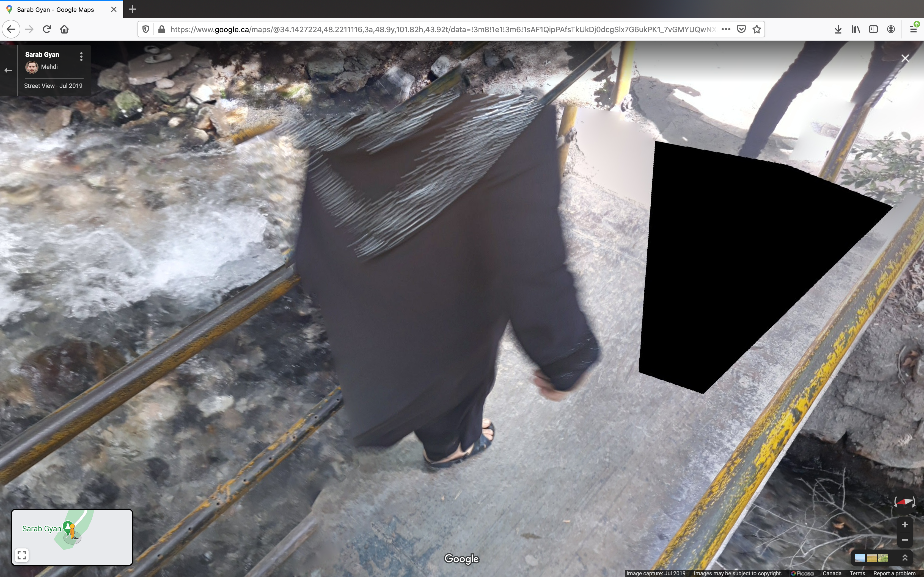The width and height of the screenshot is (924, 577).
Task: Open Sarab Gyan three-dot options menu
Action: 81,57
